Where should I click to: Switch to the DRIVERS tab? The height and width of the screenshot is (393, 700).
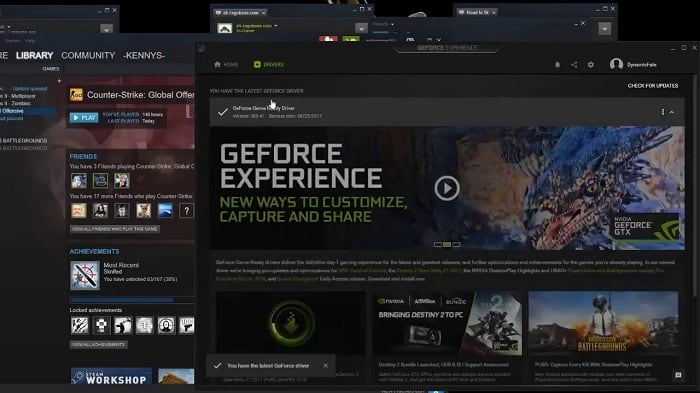269,65
